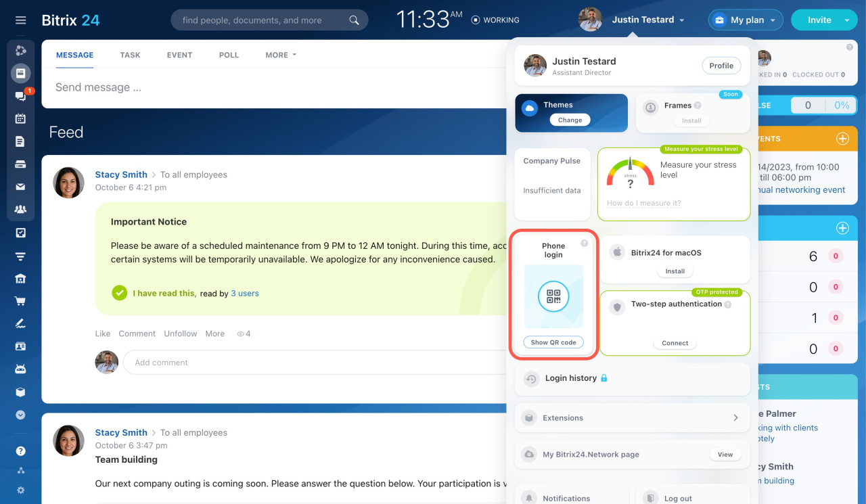
Task: Open the chat messenger sidebar icon
Action: tap(20, 96)
